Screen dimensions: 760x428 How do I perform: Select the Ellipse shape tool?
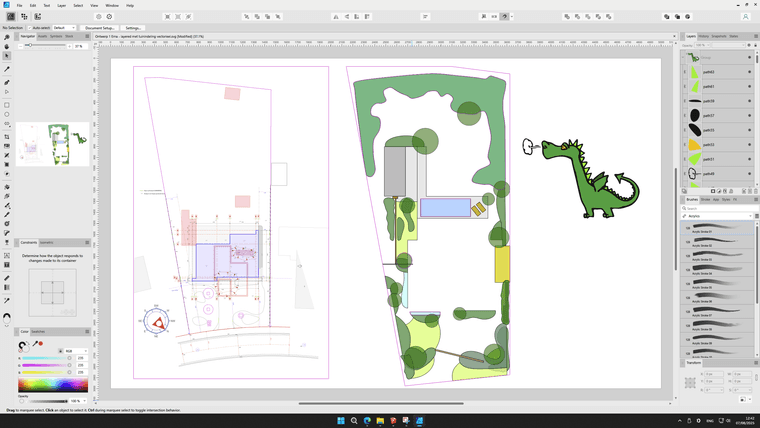7,114
